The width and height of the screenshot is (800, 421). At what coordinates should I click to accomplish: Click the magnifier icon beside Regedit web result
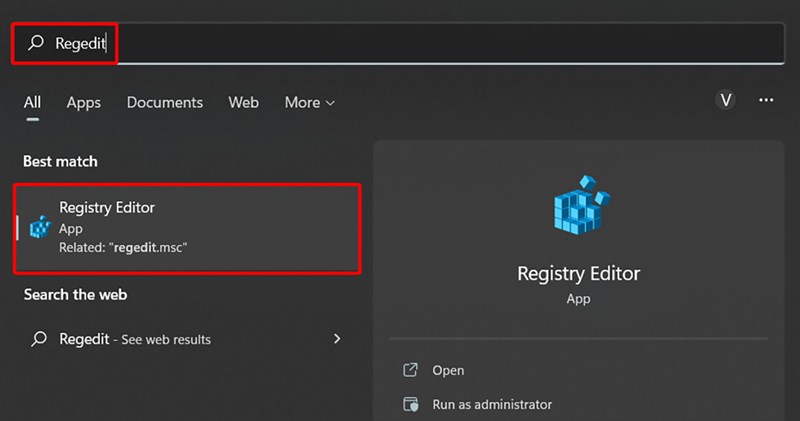coord(39,339)
